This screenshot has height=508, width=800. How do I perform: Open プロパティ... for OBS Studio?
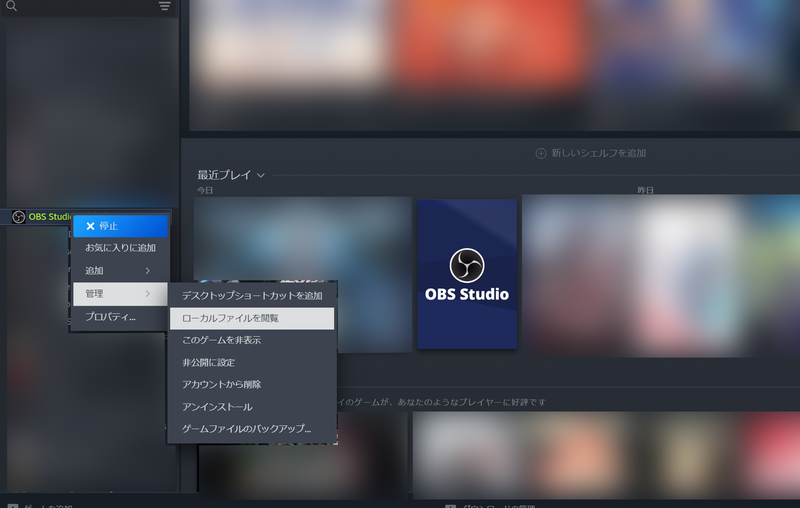point(120,317)
